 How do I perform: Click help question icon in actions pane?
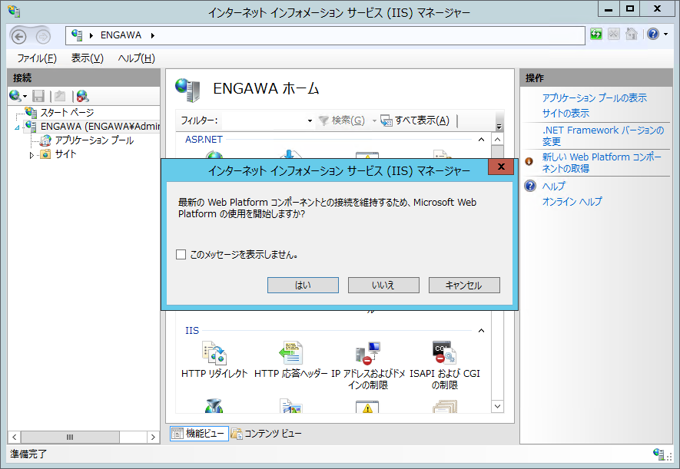(x=530, y=186)
